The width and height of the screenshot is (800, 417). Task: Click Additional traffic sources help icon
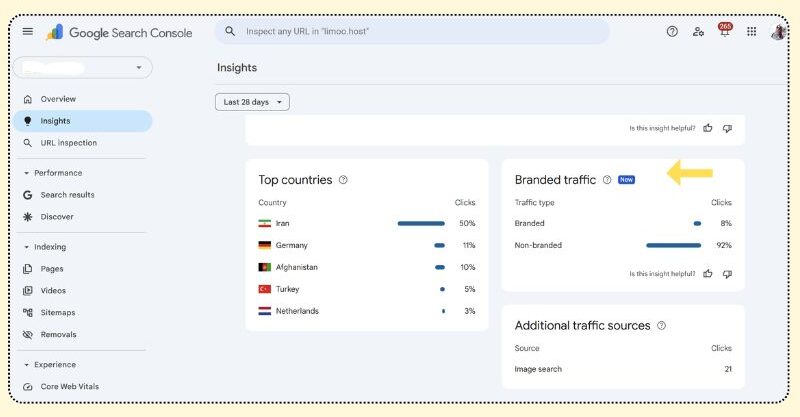(x=662, y=326)
